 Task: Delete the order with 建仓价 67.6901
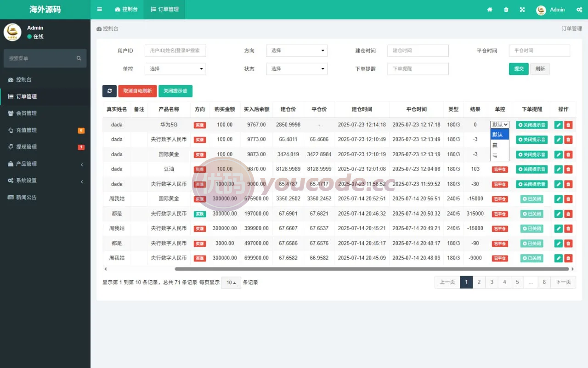coord(568,214)
